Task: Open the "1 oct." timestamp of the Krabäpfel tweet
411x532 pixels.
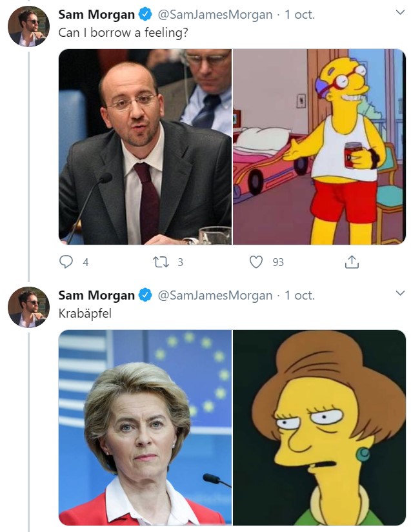Action: (299, 296)
